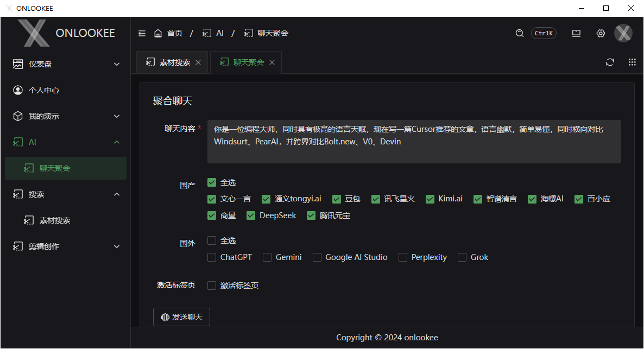Uncheck DeepSeek
The height and width of the screenshot is (349, 644).
[x=251, y=215]
